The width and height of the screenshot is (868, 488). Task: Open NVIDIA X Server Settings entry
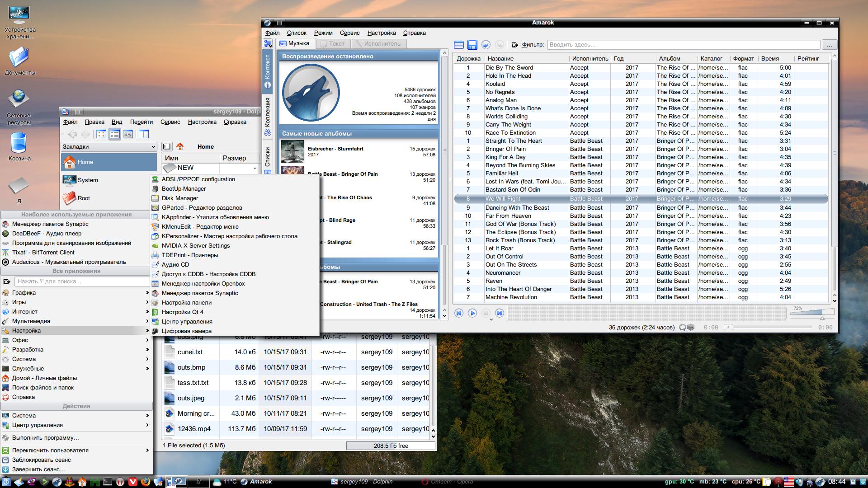coord(235,245)
